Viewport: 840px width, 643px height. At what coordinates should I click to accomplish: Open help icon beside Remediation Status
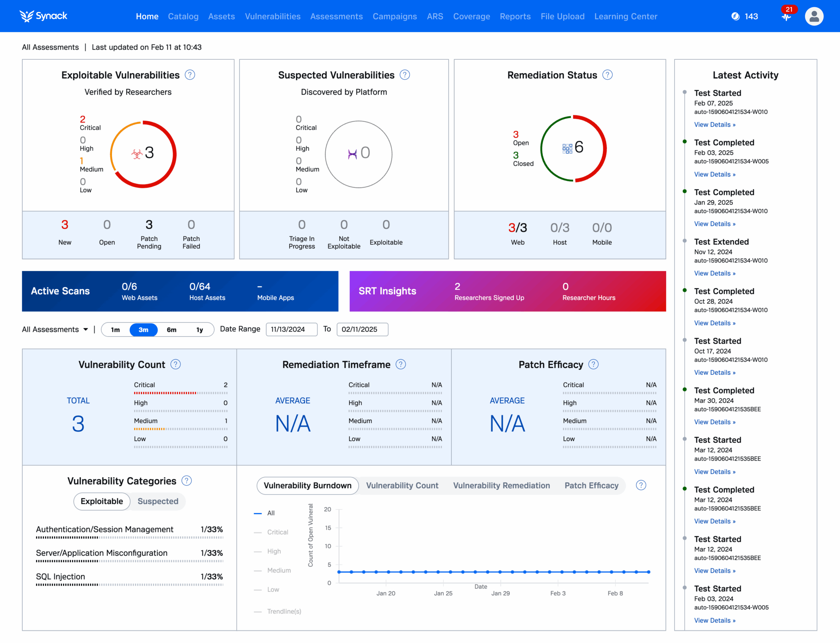click(x=607, y=75)
